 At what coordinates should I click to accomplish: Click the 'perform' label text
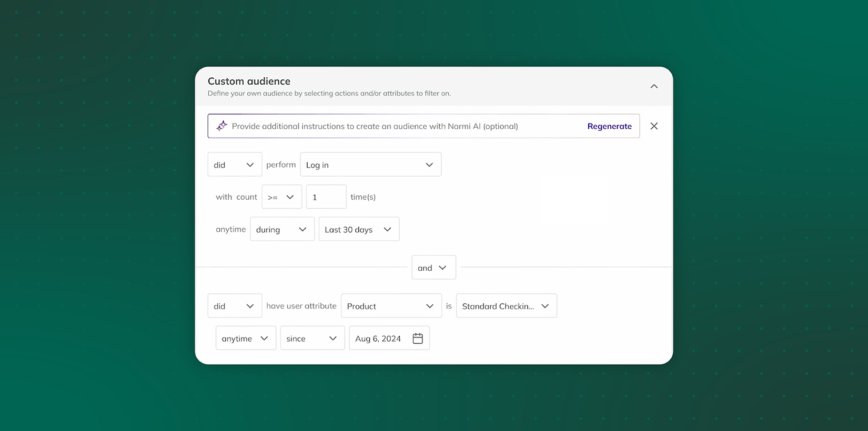coord(281,165)
